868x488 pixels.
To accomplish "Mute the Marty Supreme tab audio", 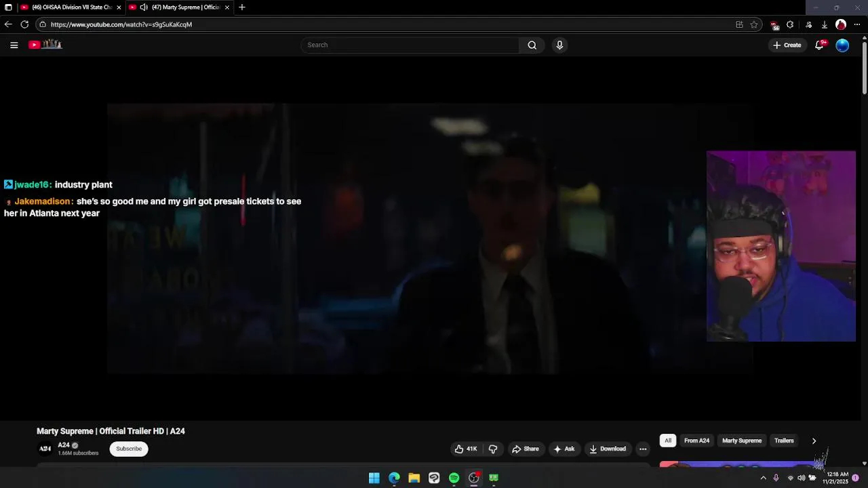I will pos(144,7).
